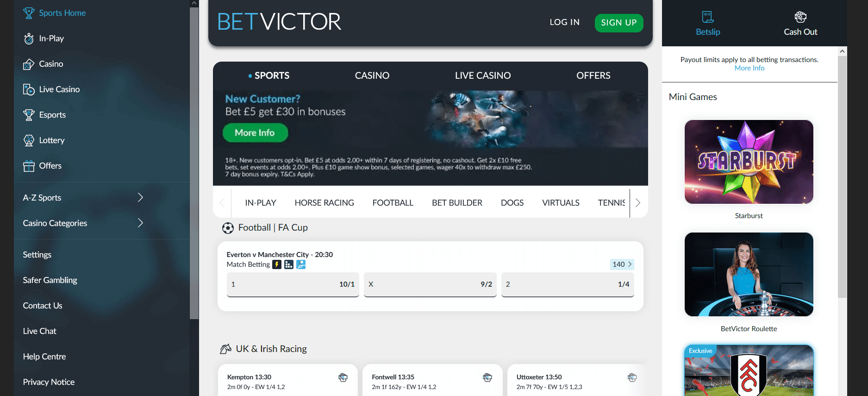Viewport: 868px width, 396px height.
Task: Open the Exclusive Fulham game thumbnail
Action: pyautogui.click(x=749, y=371)
